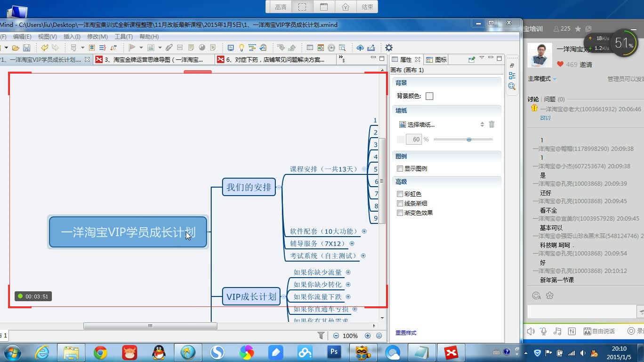
Task: Click the 自由说话 button in chat
Action: (599, 331)
